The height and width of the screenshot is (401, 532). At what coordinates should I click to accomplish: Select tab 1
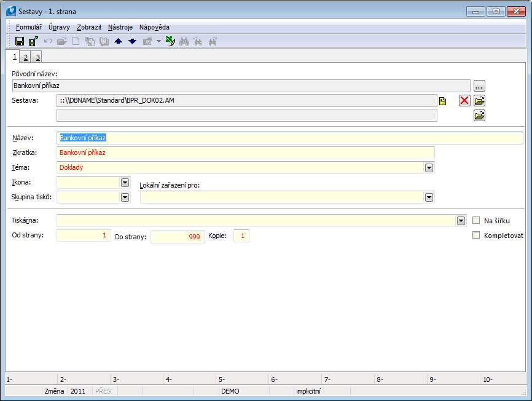pos(14,57)
